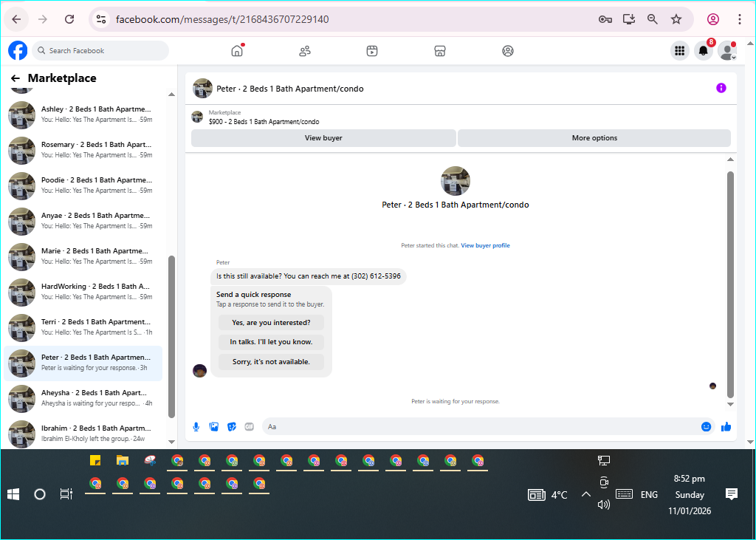Open Anyae's conversation in the list
The image size is (756, 540).
point(83,221)
